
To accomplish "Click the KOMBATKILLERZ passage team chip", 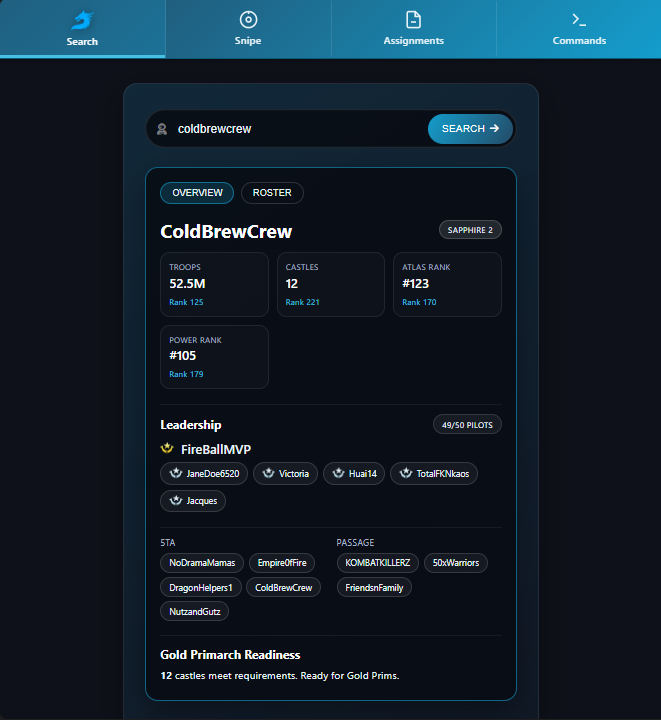I will 377,562.
